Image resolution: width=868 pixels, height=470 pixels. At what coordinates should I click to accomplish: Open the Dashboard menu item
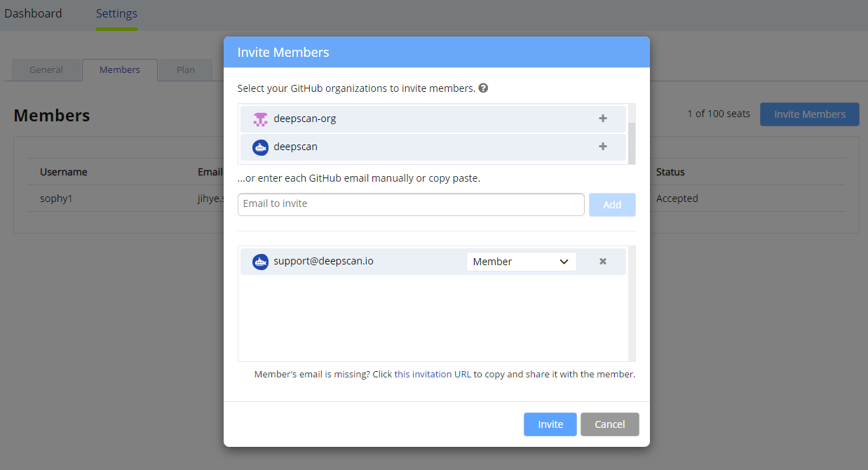click(x=33, y=13)
